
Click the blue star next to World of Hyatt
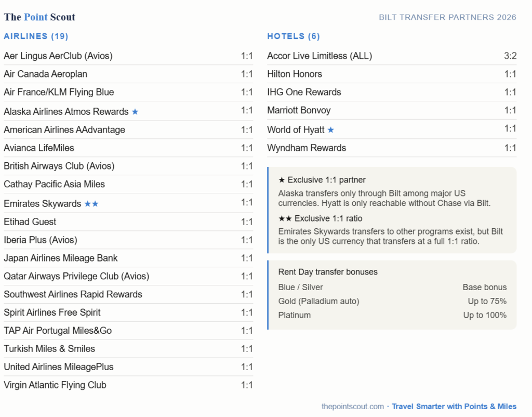tap(331, 129)
